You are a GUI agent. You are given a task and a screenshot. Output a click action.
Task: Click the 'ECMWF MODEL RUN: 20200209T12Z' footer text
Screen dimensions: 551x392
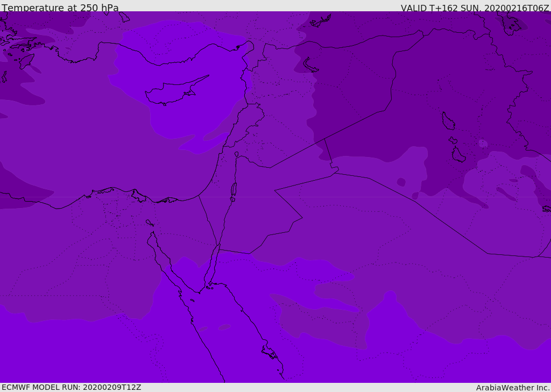click(x=72, y=387)
